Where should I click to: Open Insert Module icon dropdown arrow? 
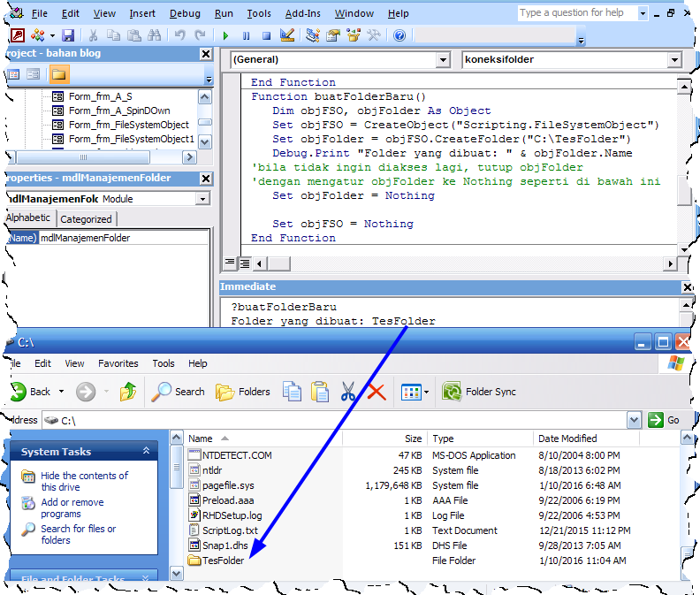point(52,35)
